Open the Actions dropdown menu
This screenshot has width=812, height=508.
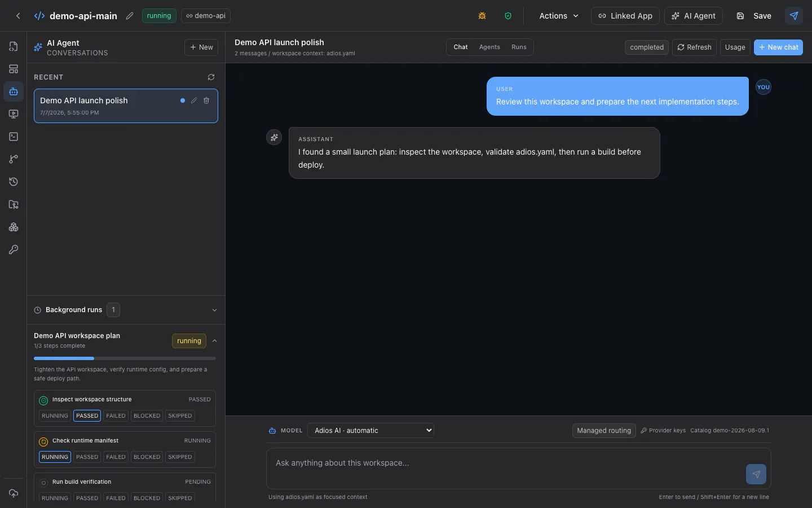click(559, 16)
